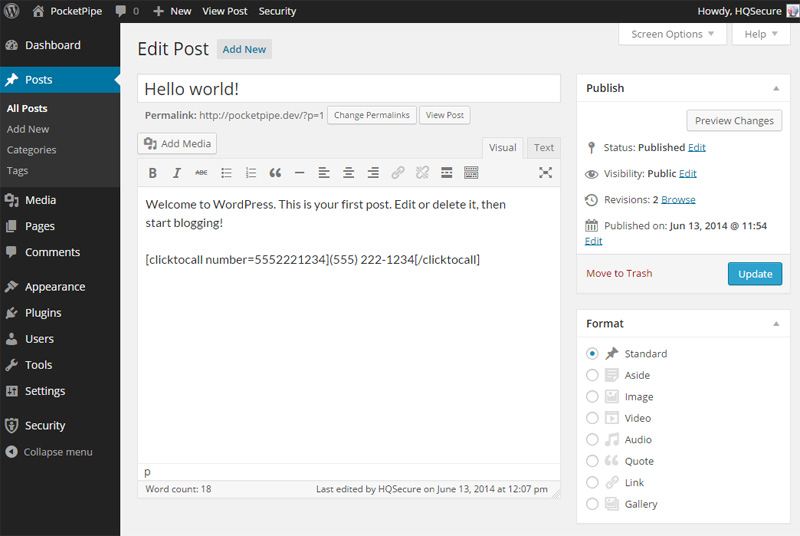Center align the text
800x536 pixels.
pos(348,173)
